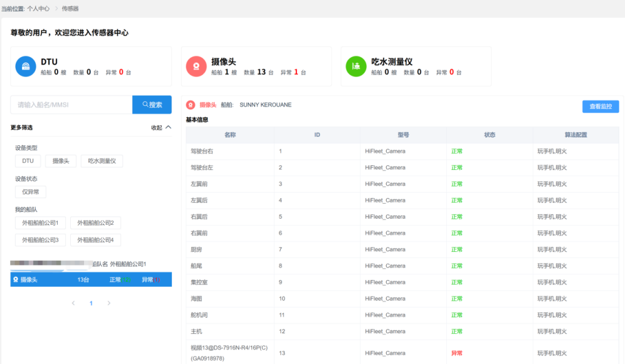
Task: Select page number 1 in pagination
Action: click(x=91, y=303)
